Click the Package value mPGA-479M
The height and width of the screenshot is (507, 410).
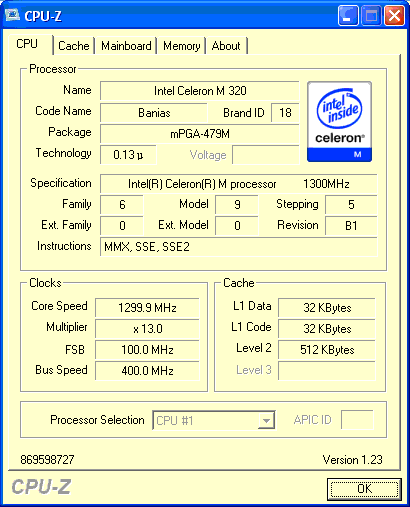coord(200,134)
